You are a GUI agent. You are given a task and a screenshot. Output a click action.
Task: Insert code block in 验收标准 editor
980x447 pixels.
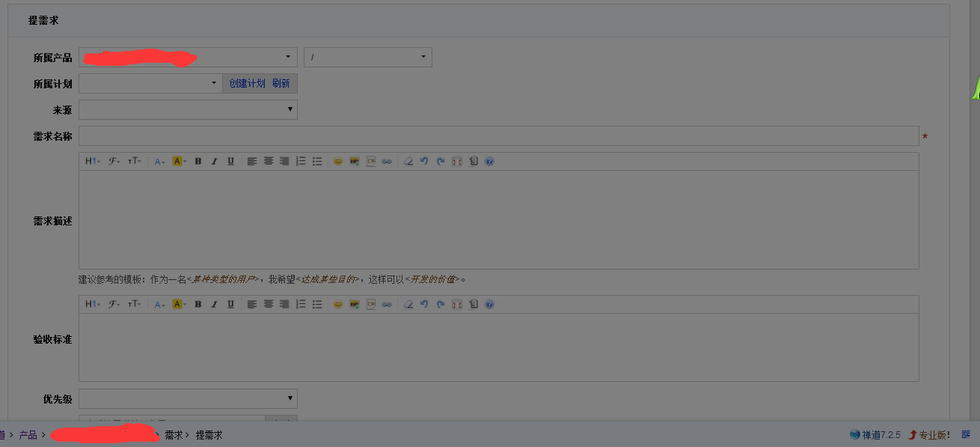371,304
